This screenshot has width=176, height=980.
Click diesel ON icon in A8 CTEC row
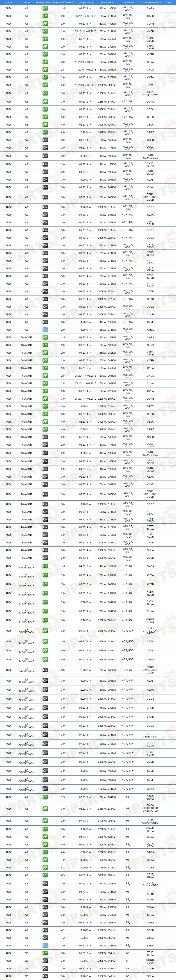tap(45, 938)
